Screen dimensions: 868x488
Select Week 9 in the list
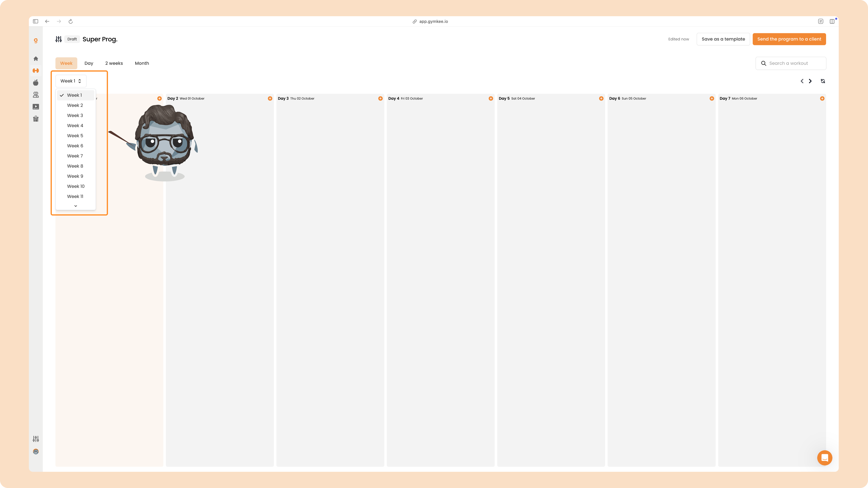click(x=76, y=176)
